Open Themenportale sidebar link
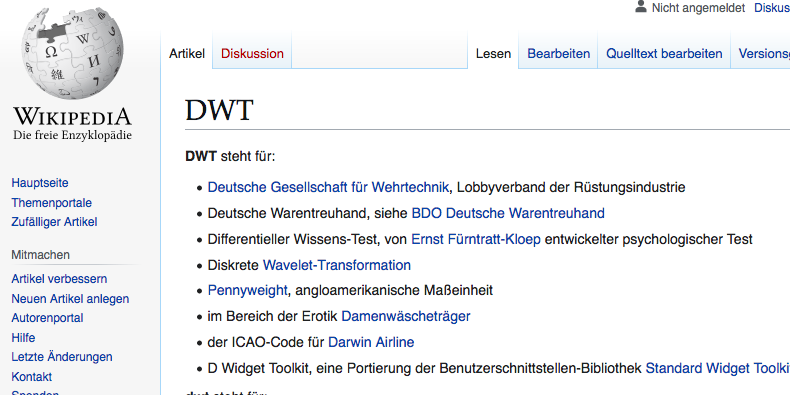The image size is (790, 395). [51, 203]
